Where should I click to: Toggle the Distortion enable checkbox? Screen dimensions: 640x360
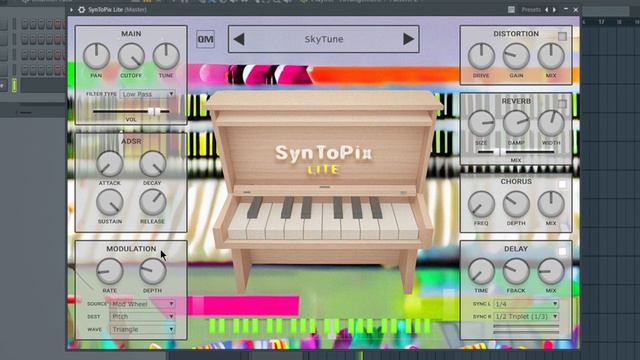pos(562,36)
